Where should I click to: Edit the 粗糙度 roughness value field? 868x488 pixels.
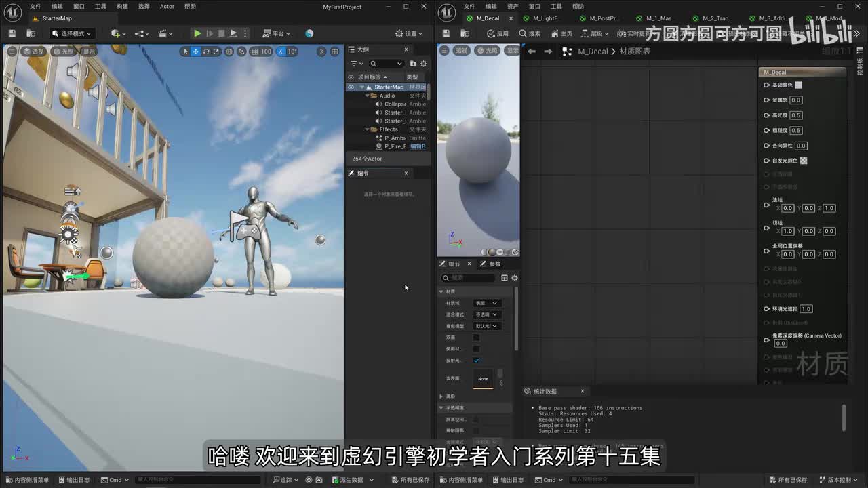[796, 130]
